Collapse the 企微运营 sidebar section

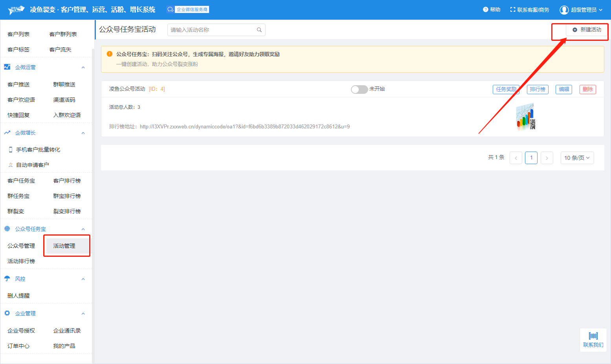pos(83,68)
